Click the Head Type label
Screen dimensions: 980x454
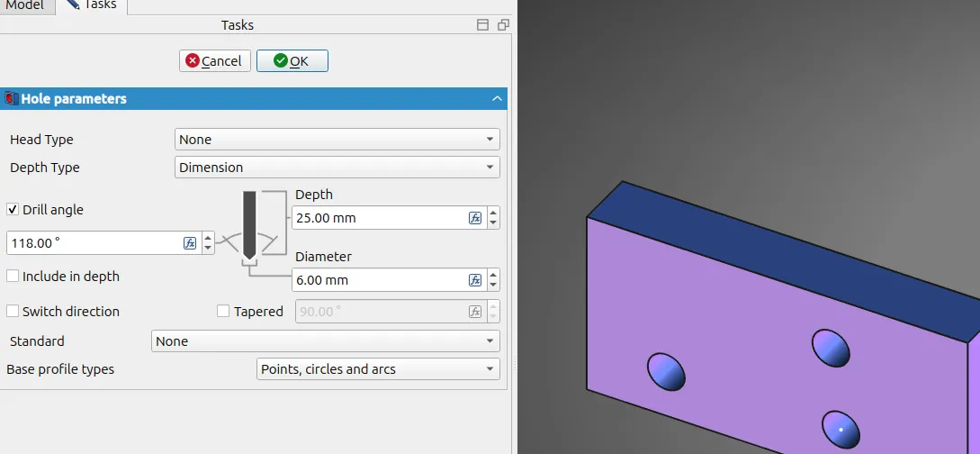pos(41,140)
